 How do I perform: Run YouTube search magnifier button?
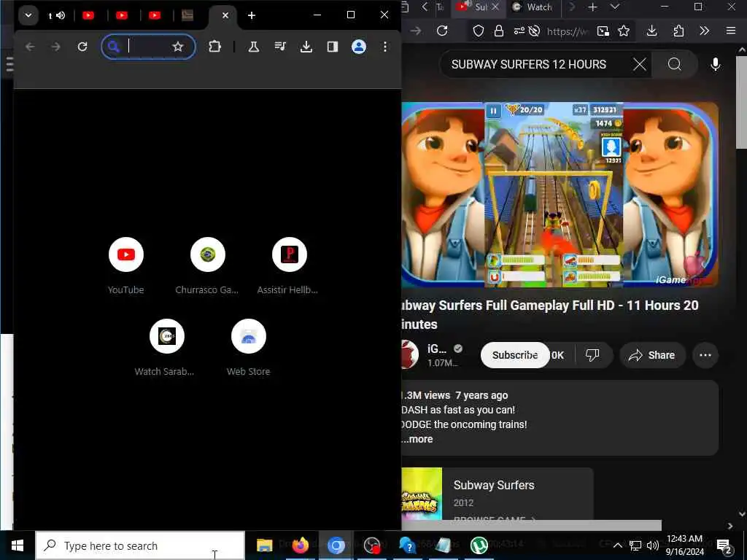(675, 64)
